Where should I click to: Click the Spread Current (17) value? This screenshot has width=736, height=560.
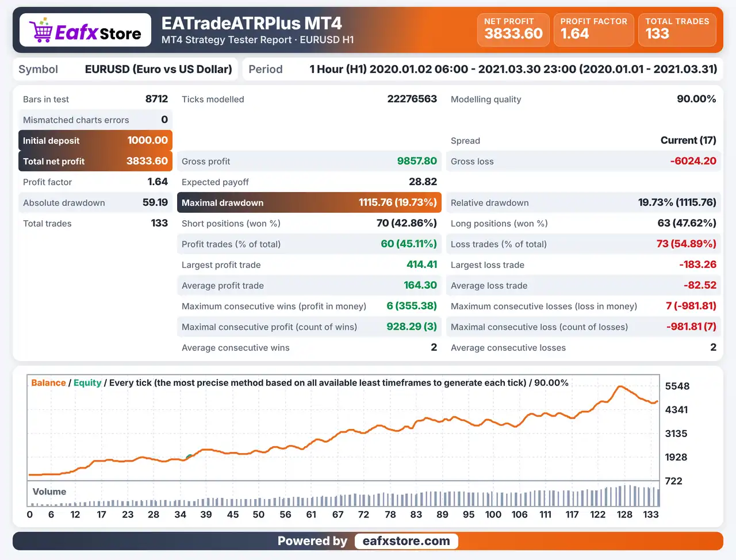click(688, 140)
